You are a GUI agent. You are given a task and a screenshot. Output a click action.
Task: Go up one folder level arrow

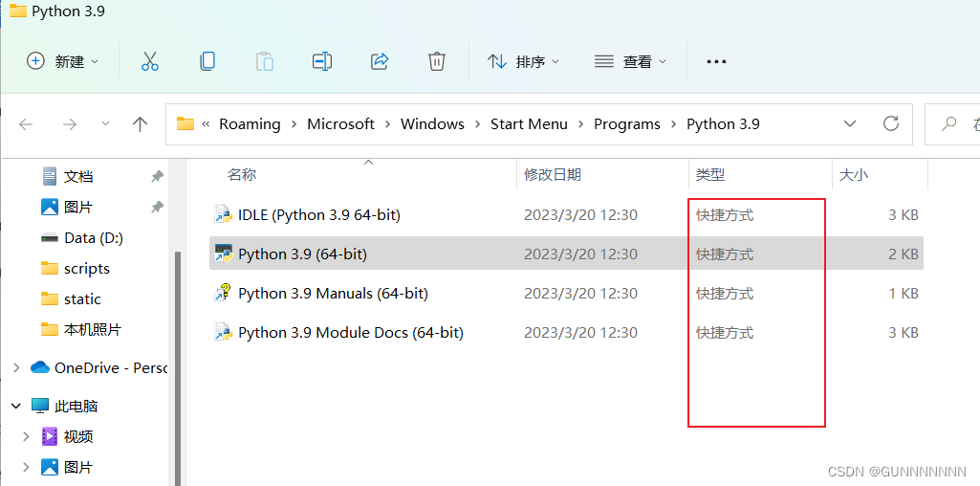140,123
